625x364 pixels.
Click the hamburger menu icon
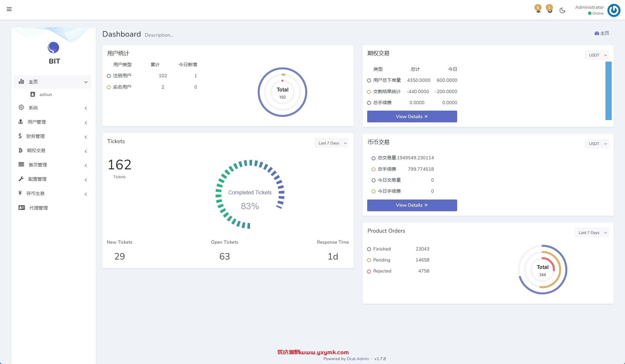9,9
